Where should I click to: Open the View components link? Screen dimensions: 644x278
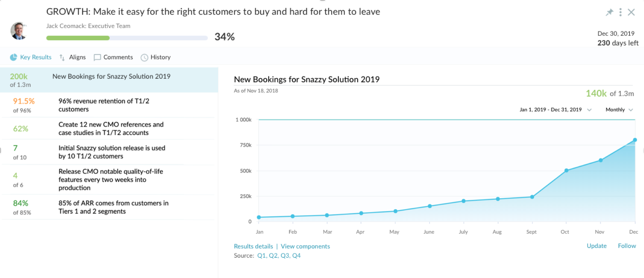pyautogui.click(x=305, y=246)
